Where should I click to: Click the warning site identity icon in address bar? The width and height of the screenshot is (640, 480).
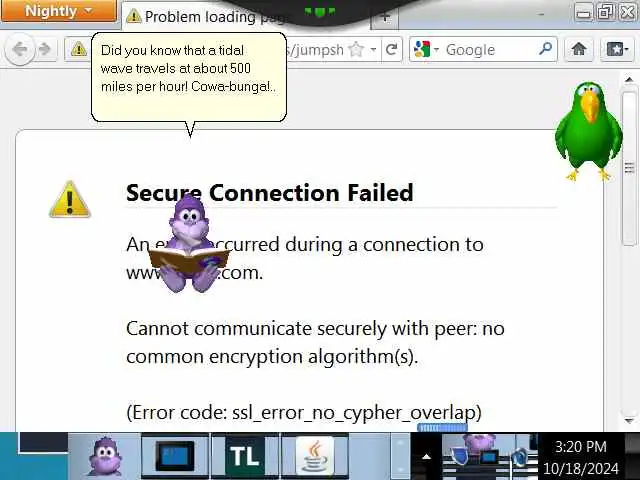[78, 49]
